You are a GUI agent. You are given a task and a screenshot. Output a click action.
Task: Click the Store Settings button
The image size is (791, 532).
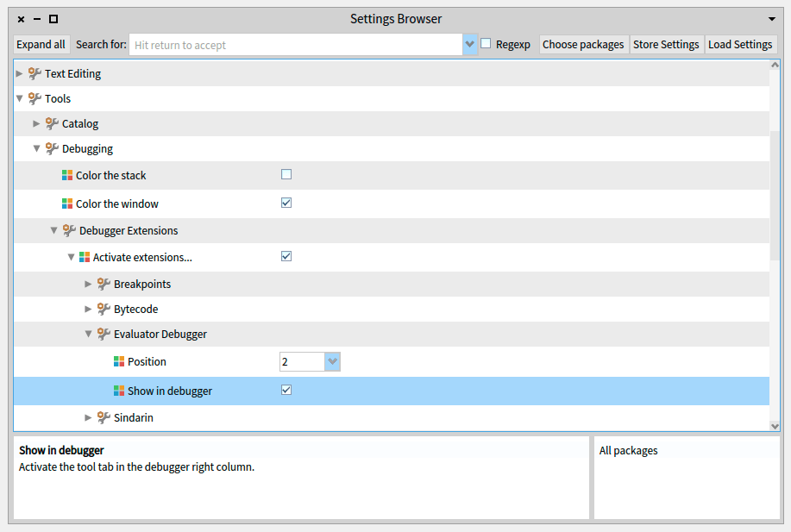(666, 45)
